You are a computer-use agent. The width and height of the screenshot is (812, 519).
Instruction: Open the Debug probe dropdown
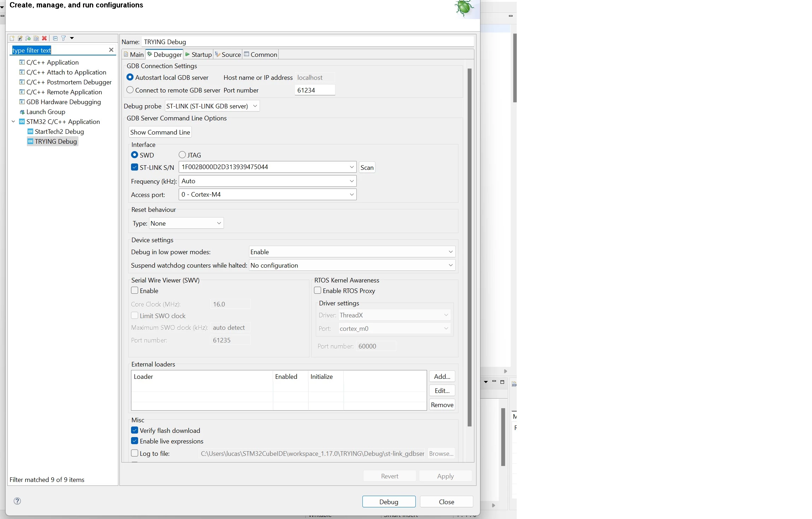tap(212, 106)
